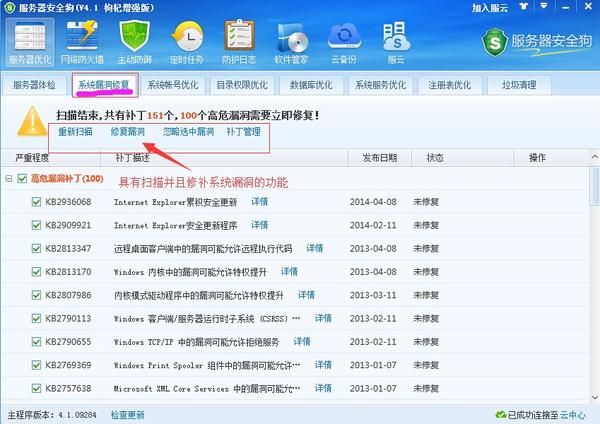Open the 网络防火墙 network firewall module
The image size is (600, 424).
(x=82, y=42)
